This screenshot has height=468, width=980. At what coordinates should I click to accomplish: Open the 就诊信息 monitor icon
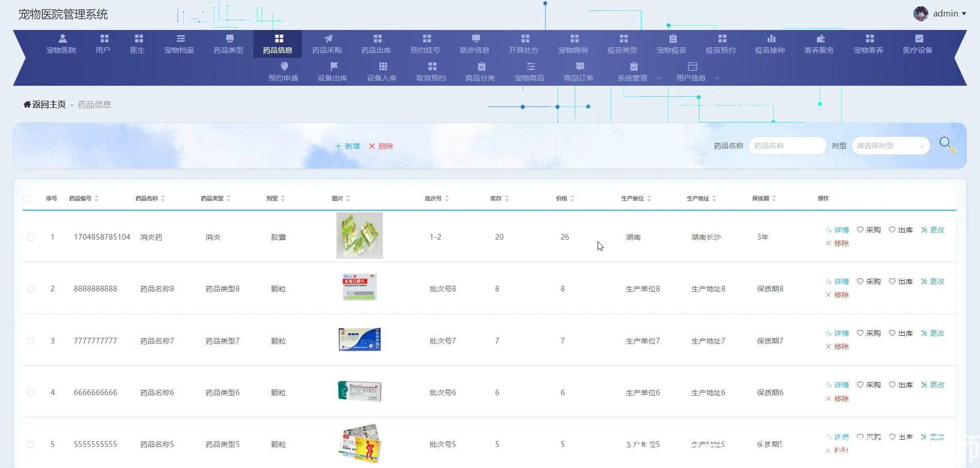tap(476, 38)
